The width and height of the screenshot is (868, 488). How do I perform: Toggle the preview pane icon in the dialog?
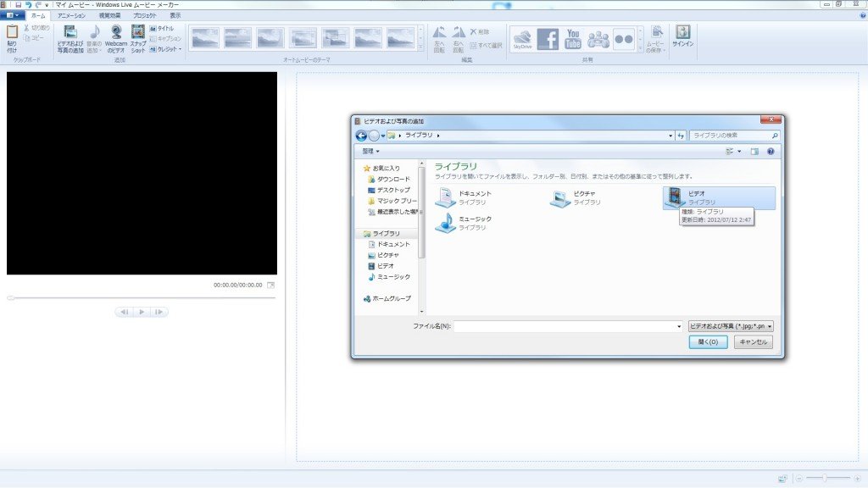pyautogui.click(x=754, y=151)
